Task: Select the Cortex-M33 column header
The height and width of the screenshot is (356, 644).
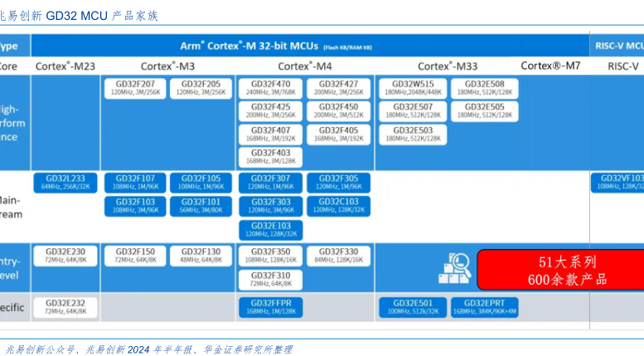Action: point(447,66)
